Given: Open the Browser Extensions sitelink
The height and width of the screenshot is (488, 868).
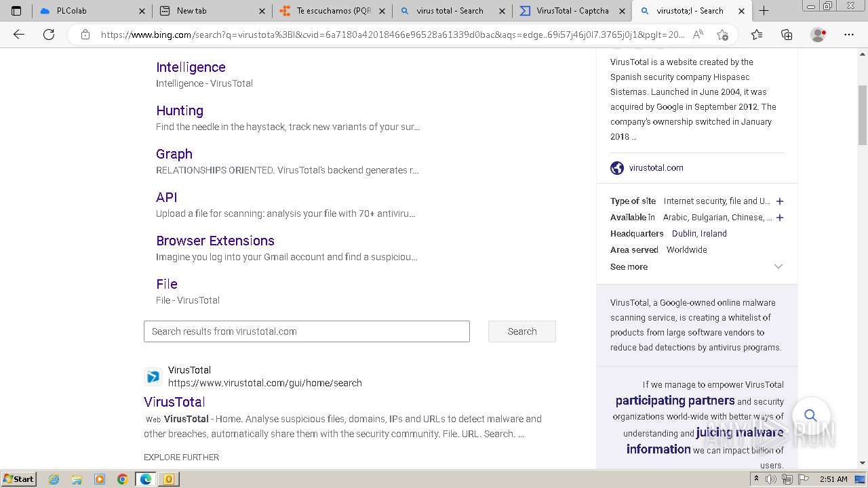Looking at the screenshot, I should (215, 241).
